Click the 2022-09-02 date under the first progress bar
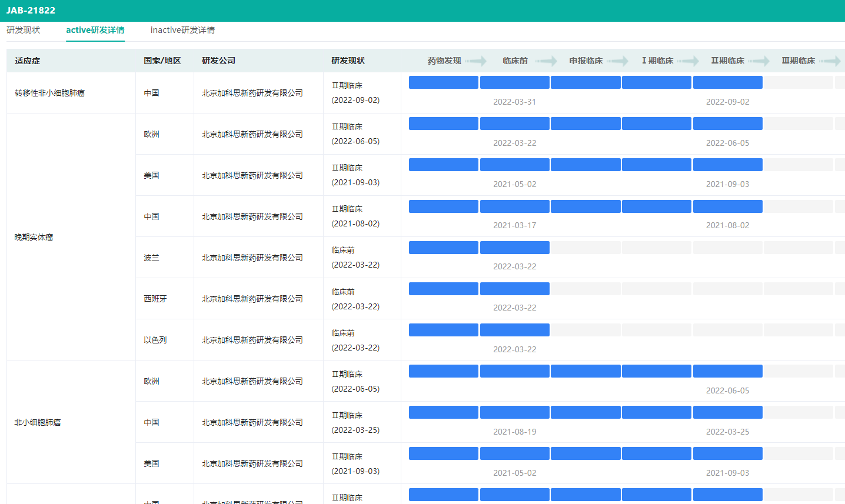845x504 pixels. [x=727, y=102]
